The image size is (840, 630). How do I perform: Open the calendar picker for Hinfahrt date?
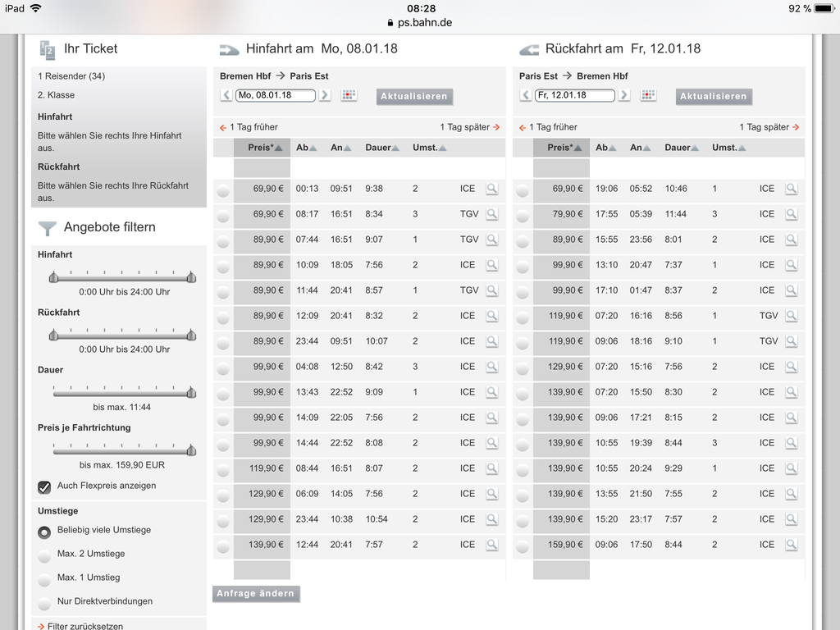(349, 95)
